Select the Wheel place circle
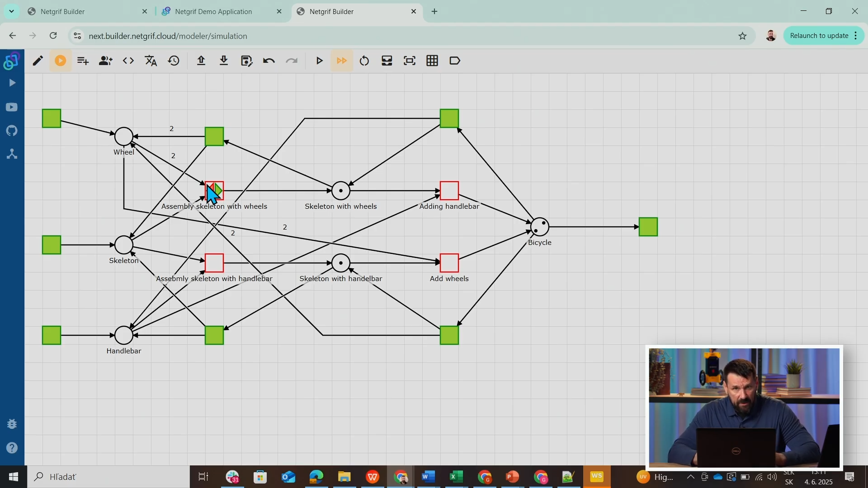 click(124, 136)
